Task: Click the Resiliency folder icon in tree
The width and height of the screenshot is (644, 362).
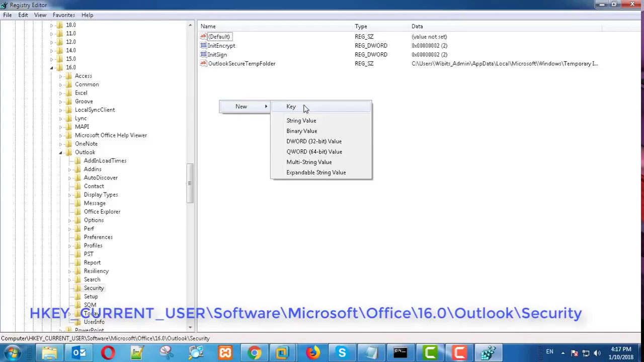Action: [x=78, y=271]
